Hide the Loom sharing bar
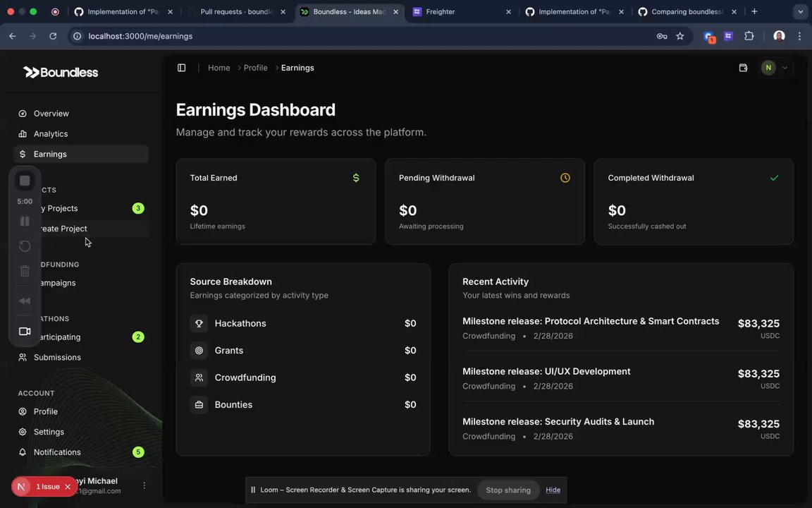The width and height of the screenshot is (812, 508). point(553,490)
